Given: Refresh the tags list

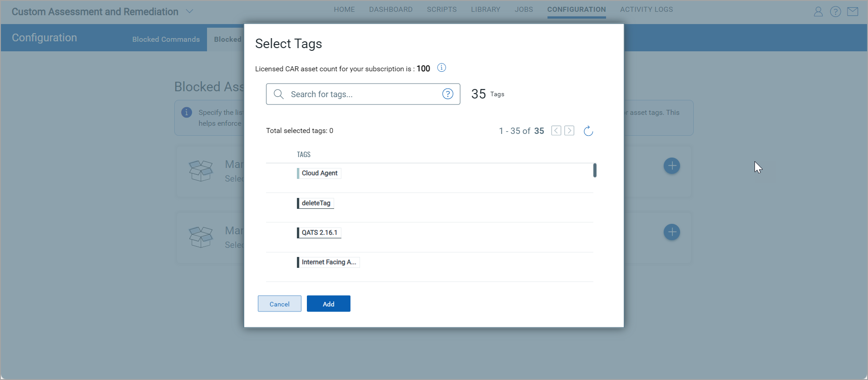Looking at the screenshot, I should click(588, 131).
